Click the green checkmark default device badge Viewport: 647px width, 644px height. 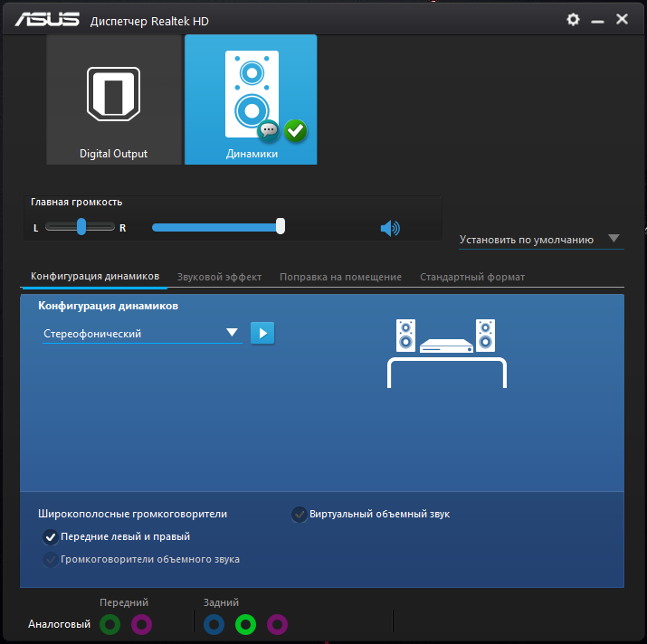click(295, 131)
